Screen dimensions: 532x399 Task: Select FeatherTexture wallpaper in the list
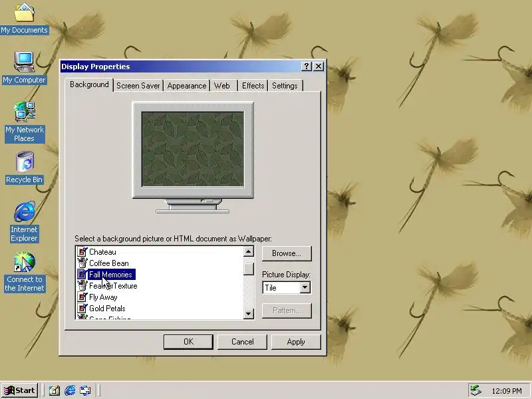113,286
